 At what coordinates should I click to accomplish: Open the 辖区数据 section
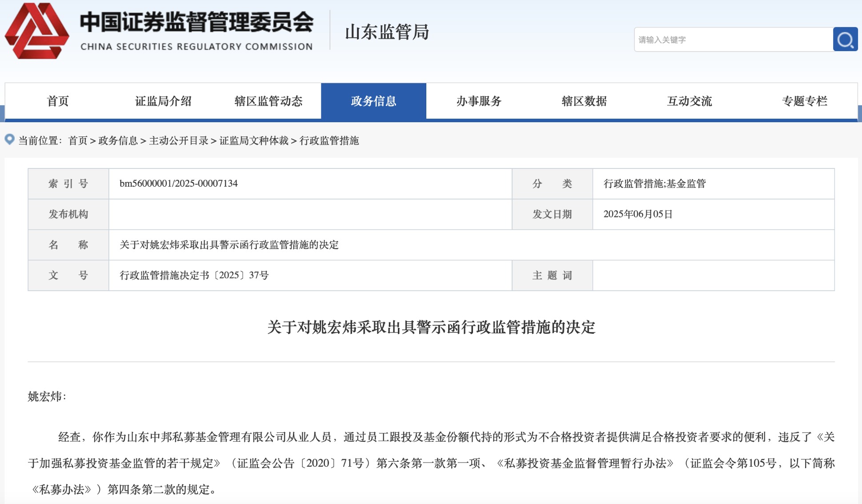point(584,101)
